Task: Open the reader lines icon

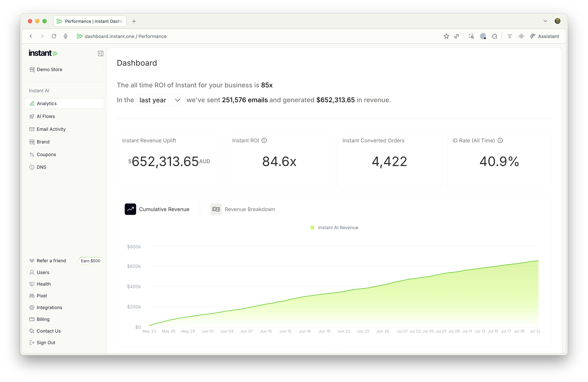Action: [510, 36]
